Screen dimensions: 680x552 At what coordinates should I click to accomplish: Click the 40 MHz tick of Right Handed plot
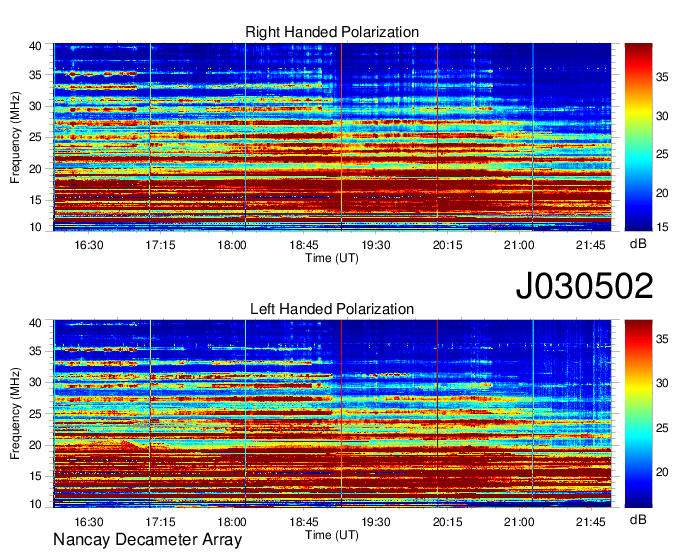pos(36,46)
